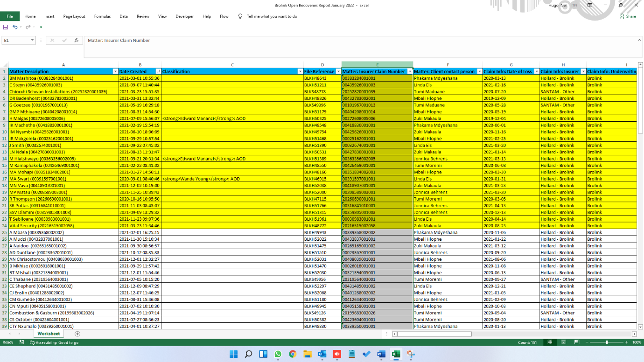Open the Review tab
Image resolution: width=644 pixels, height=362 pixels.
143,16
